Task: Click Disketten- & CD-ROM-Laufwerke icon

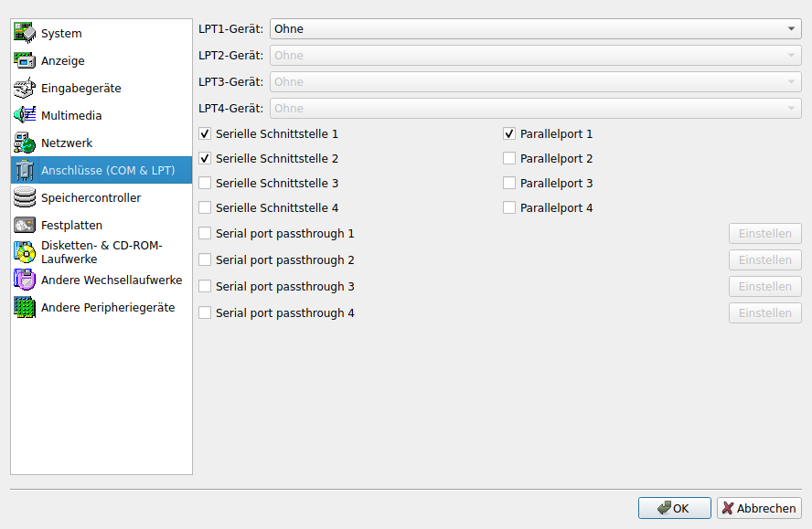Action: [25, 252]
